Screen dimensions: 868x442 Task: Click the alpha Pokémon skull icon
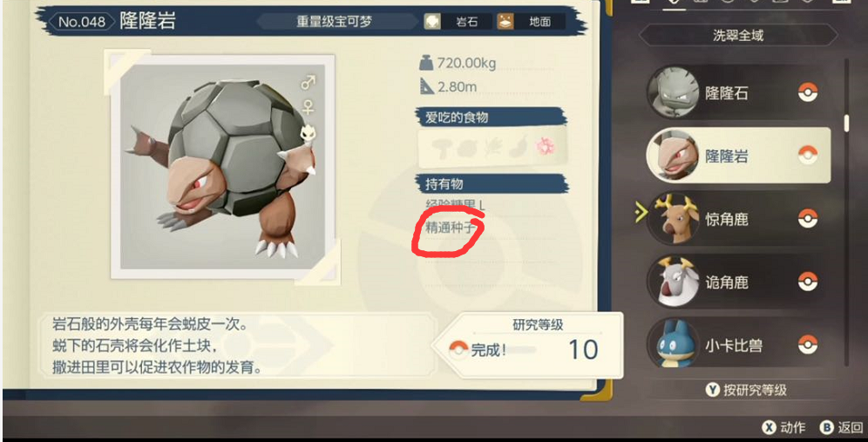(308, 132)
